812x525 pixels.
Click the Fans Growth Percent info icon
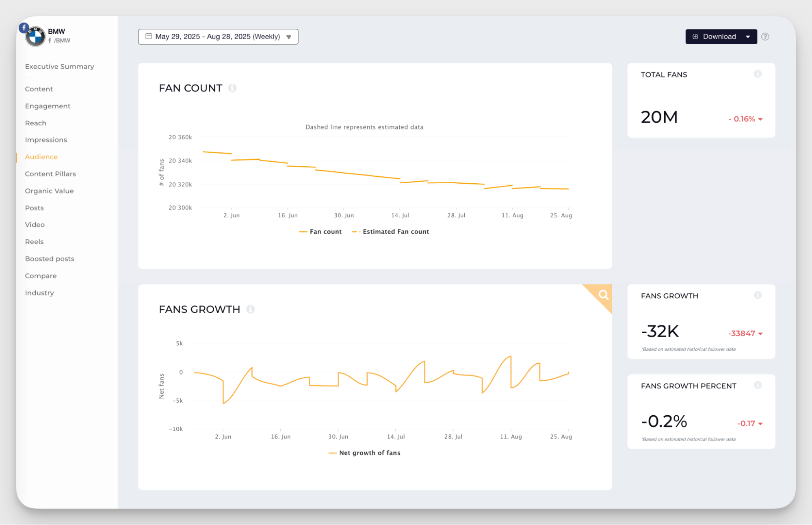tap(758, 385)
